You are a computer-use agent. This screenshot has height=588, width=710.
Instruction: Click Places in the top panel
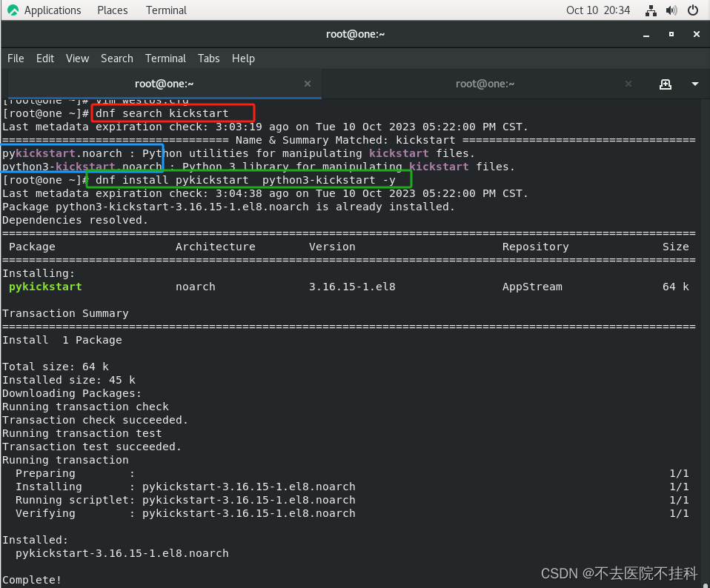112,10
